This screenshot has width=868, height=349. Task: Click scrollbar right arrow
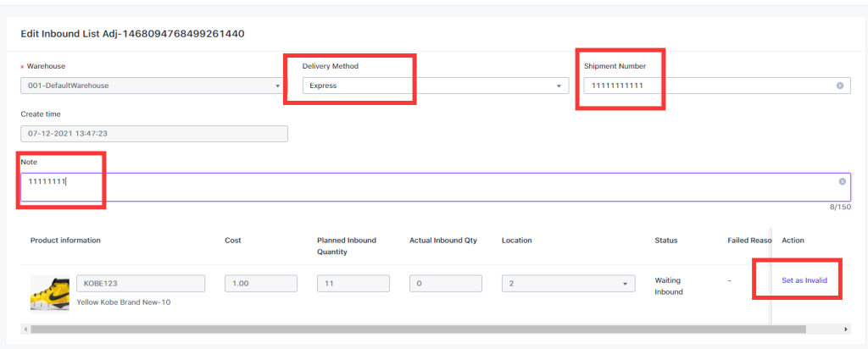tap(846, 329)
